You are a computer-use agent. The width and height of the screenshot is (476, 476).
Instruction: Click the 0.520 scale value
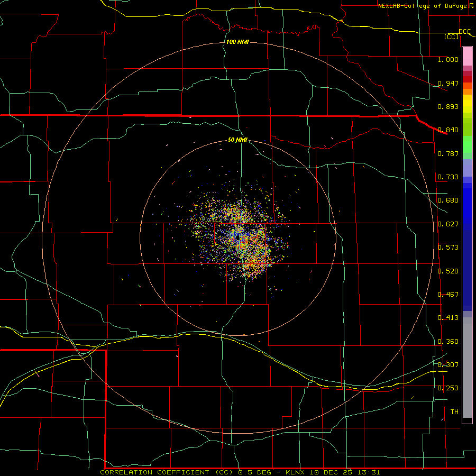(x=448, y=271)
